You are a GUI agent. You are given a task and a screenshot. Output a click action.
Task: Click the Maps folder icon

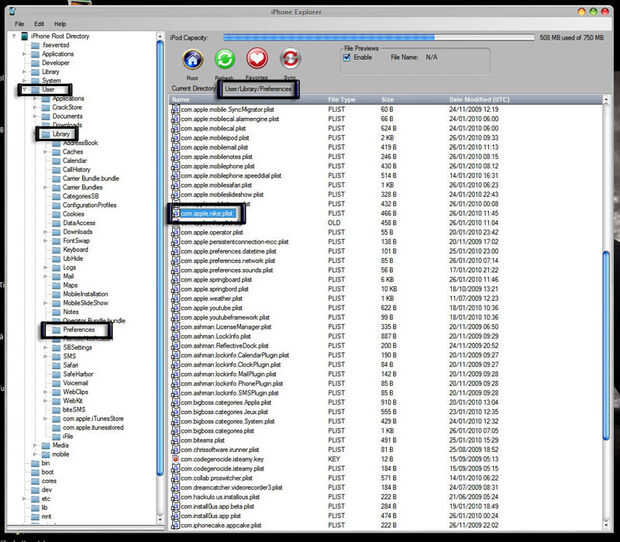tap(56, 285)
